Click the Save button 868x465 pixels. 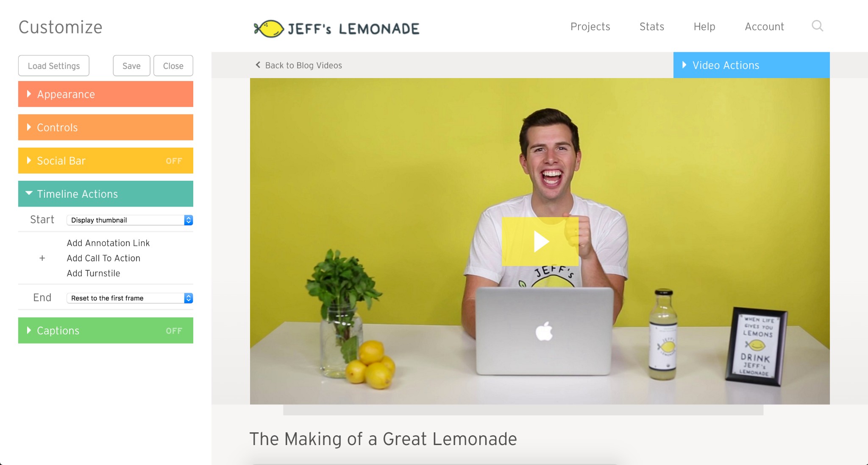131,65
